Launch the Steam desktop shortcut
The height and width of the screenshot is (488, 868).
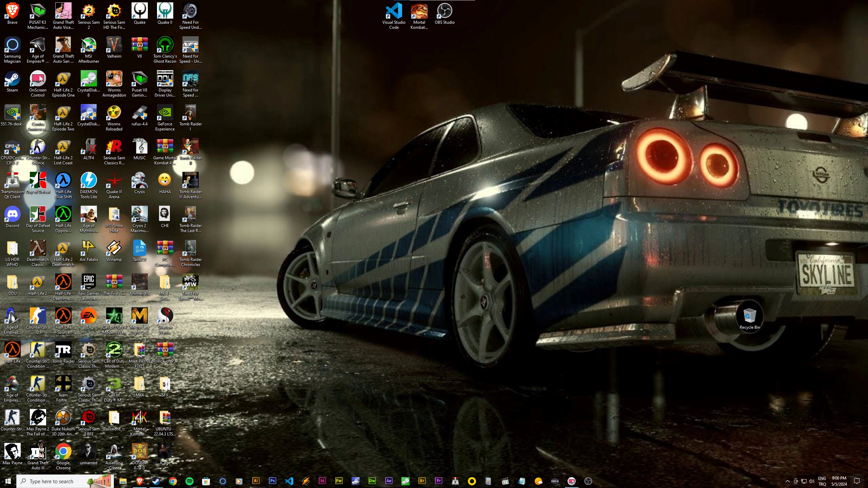coord(13,82)
